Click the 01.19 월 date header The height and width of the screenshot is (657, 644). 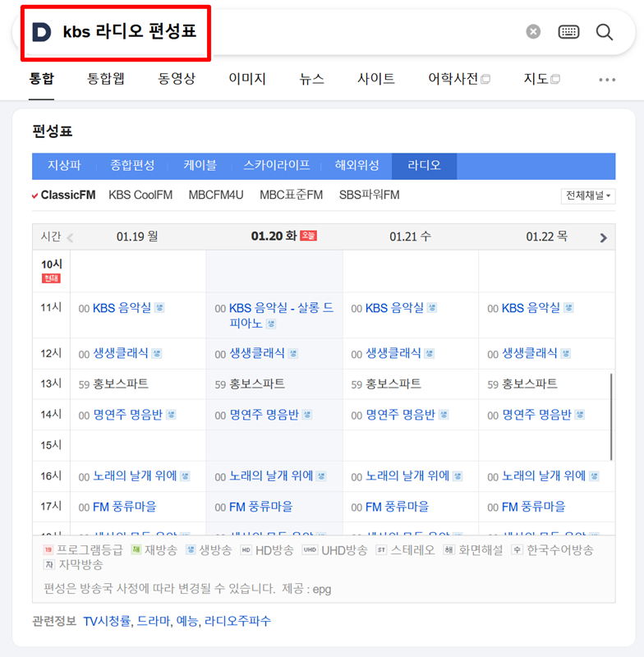(x=137, y=237)
